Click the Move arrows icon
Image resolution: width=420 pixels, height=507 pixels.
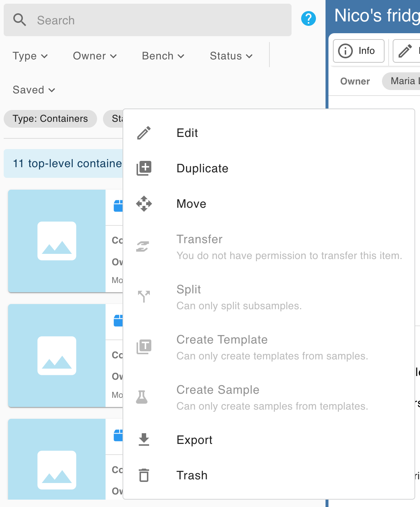click(144, 204)
